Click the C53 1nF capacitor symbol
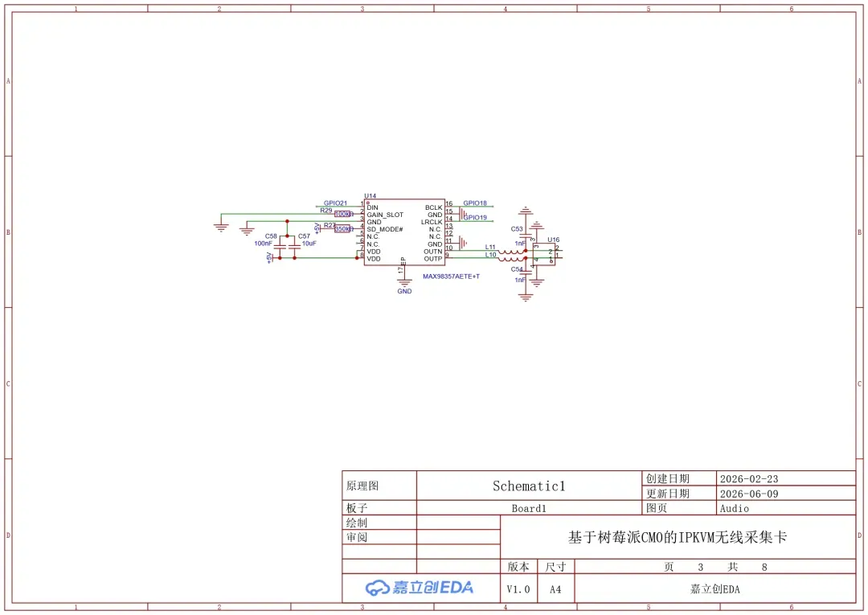 526,236
